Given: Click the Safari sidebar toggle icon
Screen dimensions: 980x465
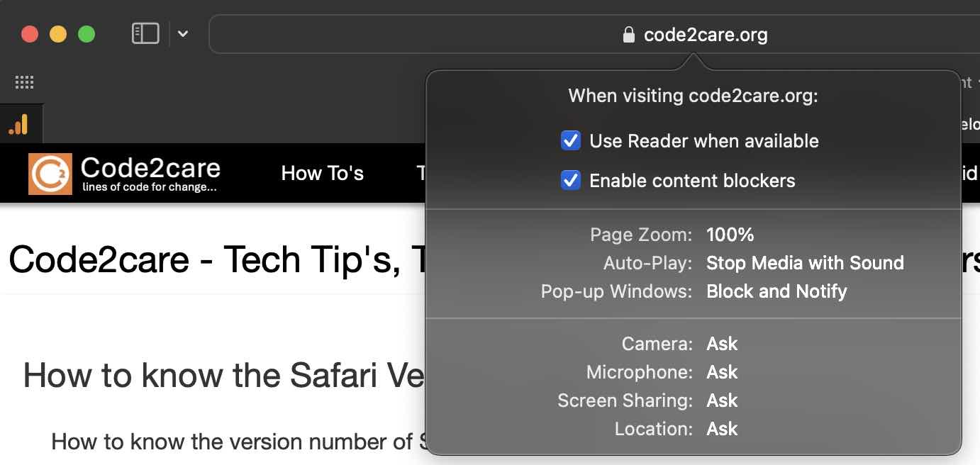Looking at the screenshot, I should point(145,33).
